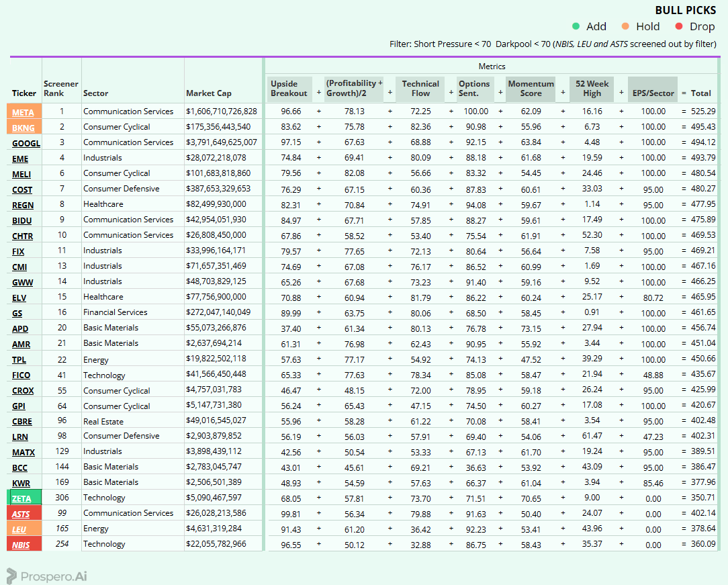Open the CMI ticker link
Image resolution: width=728 pixels, height=585 pixels.
tap(19, 267)
